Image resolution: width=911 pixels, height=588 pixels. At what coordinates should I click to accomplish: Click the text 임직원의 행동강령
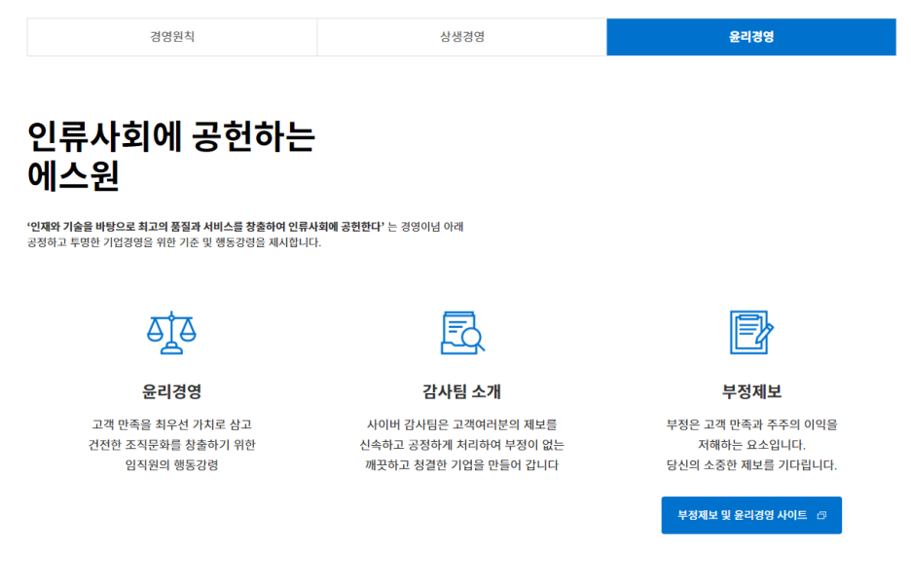tap(171, 465)
